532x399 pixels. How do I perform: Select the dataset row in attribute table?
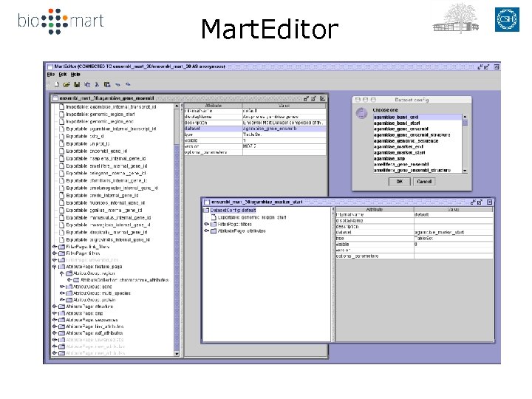click(255, 129)
